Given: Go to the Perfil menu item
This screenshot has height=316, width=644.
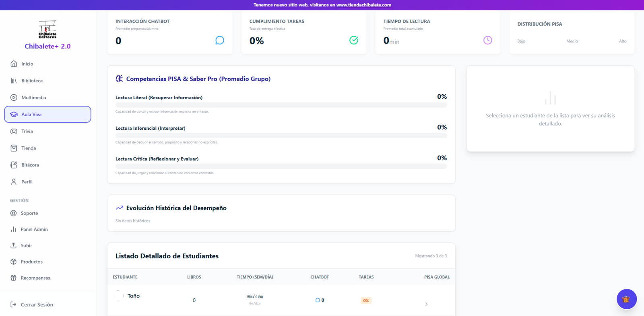Looking at the screenshot, I should coord(27,182).
